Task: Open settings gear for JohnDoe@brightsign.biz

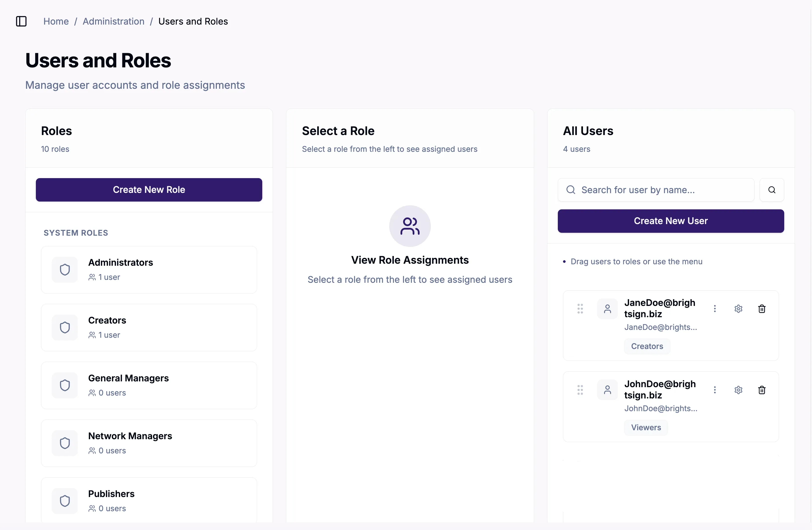Action: click(x=738, y=390)
